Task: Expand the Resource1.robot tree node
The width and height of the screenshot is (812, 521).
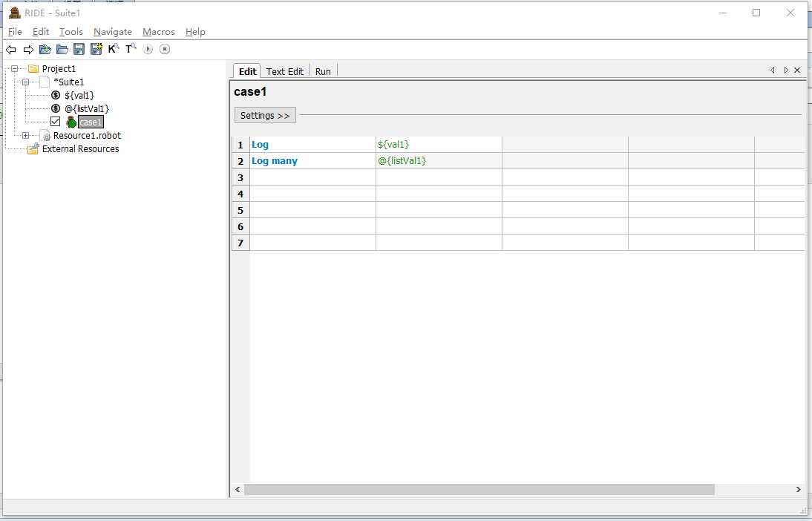Action: pyautogui.click(x=25, y=136)
